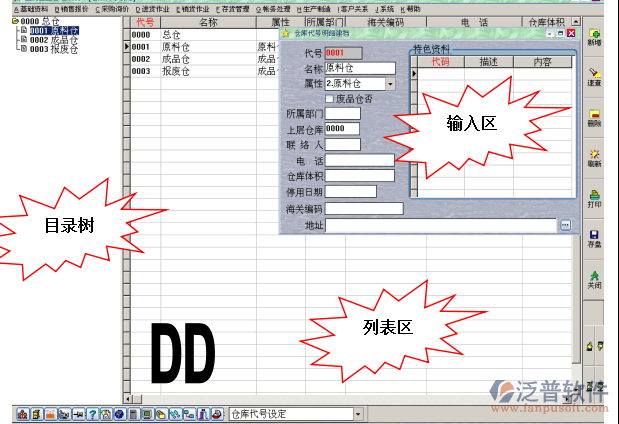
Task: Open the 仓库代号设定 combo box at bottom
Action: 357,414
